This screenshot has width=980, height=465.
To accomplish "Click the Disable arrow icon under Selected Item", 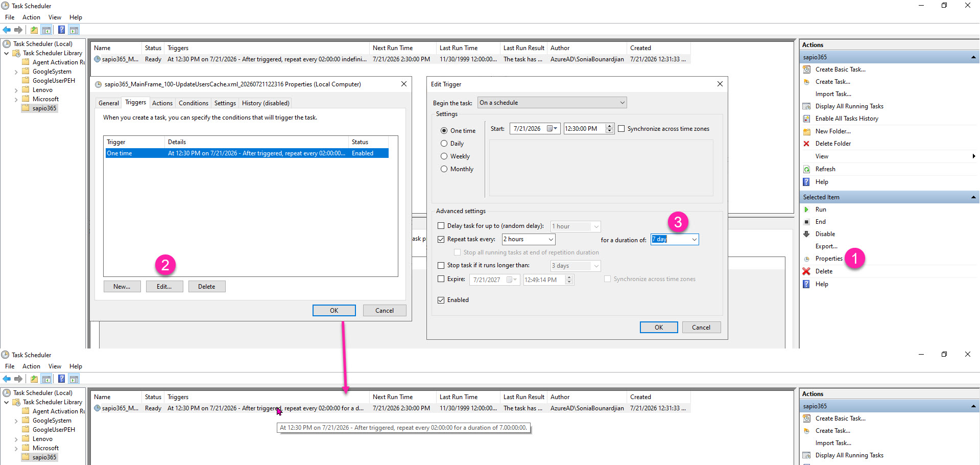I will click(x=807, y=234).
